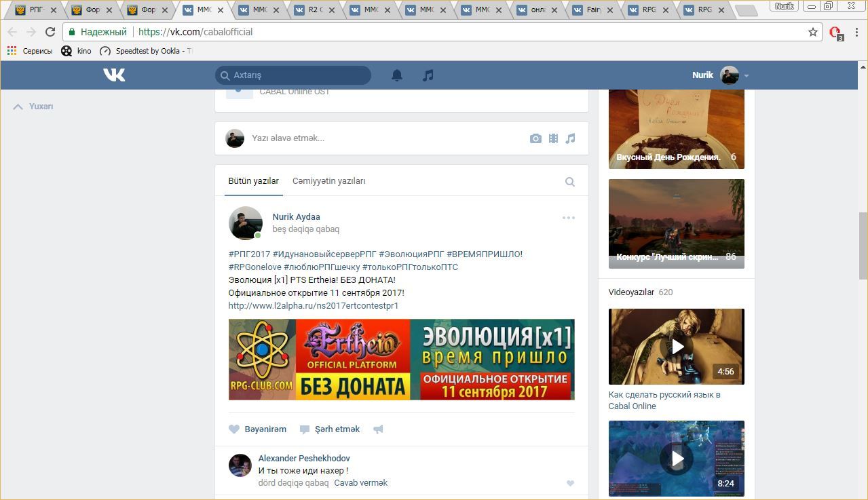Go back in browser history
This screenshot has width=868, height=500.
point(12,32)
